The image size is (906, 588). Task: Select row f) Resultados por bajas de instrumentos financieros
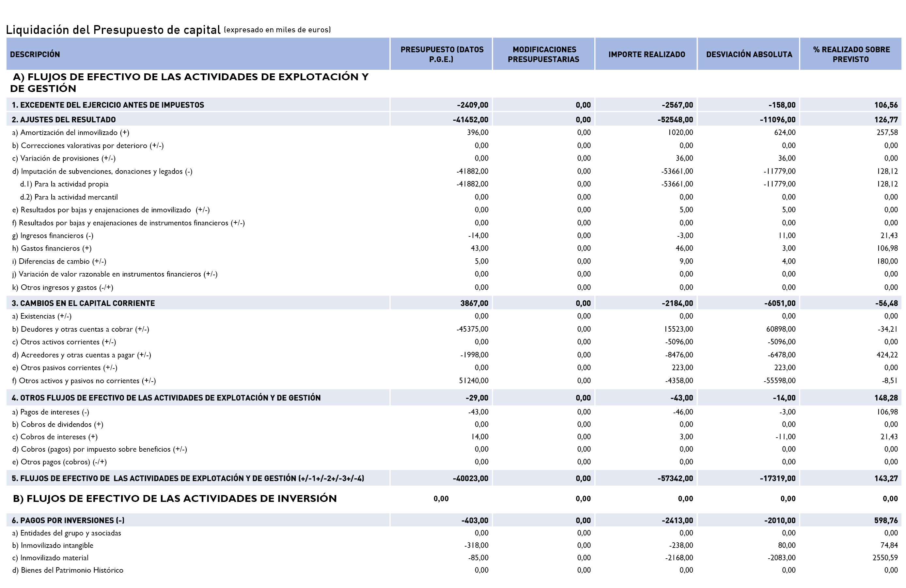pos(454,222)
